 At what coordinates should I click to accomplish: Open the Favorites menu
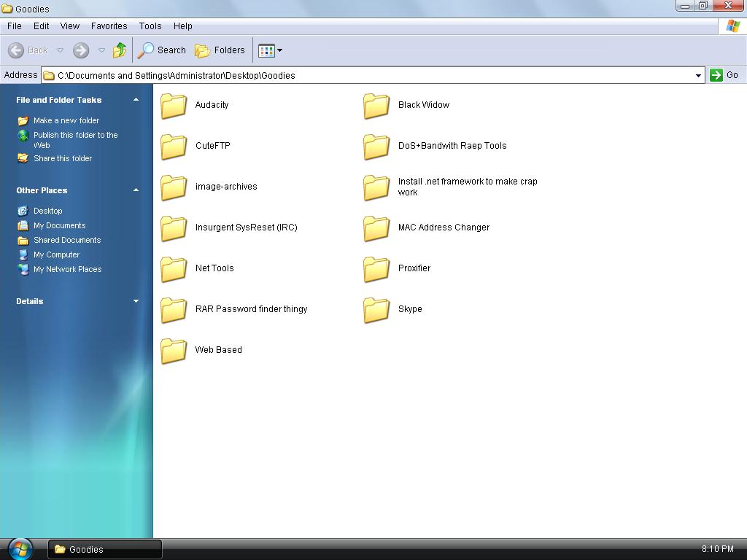click(109, 26)
